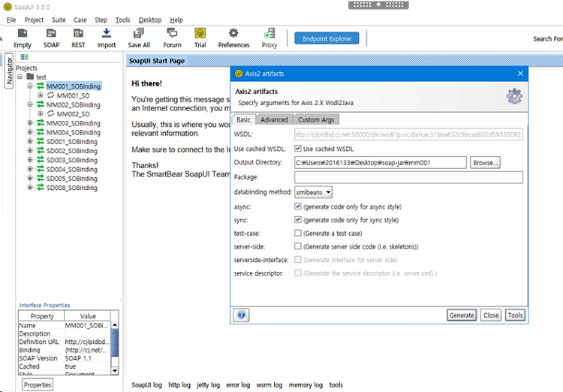This screenshot has width=563, height=392.
Task: Save All projects
Action: tap(139, 38)
